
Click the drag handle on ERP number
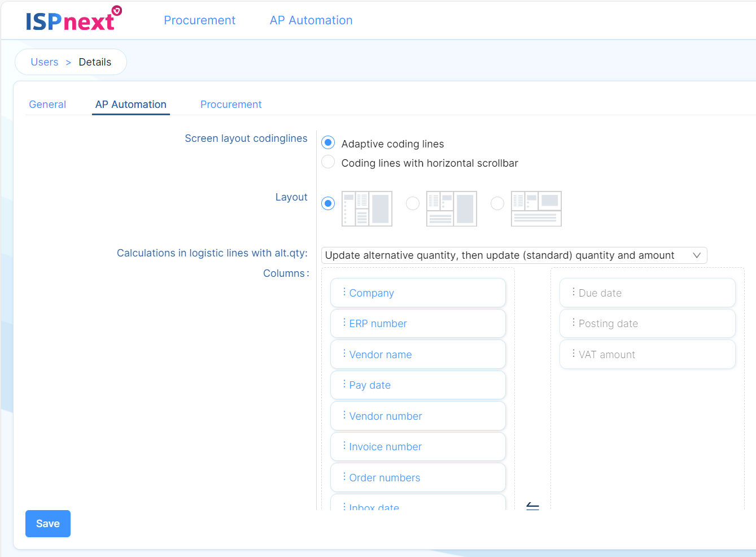tap(343, 323)
